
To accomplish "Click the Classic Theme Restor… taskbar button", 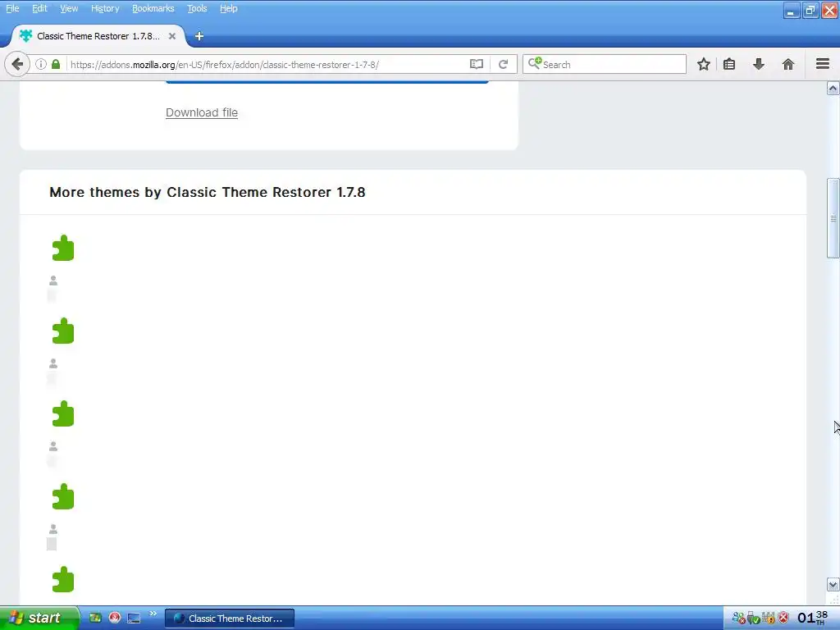I will pos(230,619).
